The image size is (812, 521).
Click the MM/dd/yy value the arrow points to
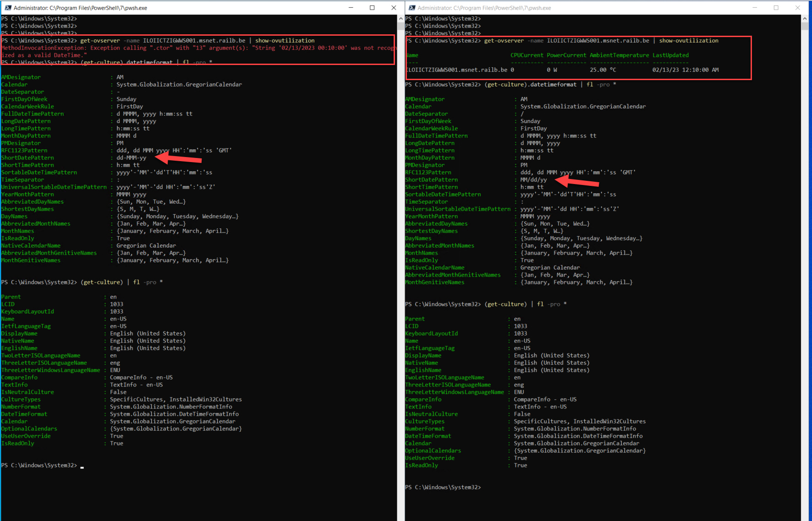534,179
